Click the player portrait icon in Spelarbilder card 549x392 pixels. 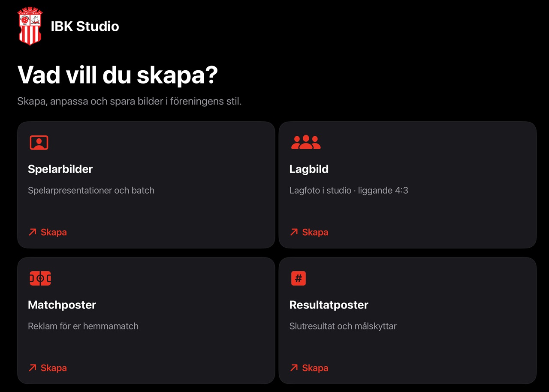[x=39, y=143]
